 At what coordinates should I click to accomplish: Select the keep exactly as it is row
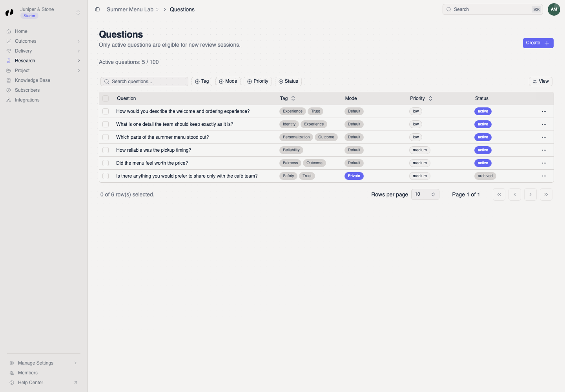click(106, 124)
